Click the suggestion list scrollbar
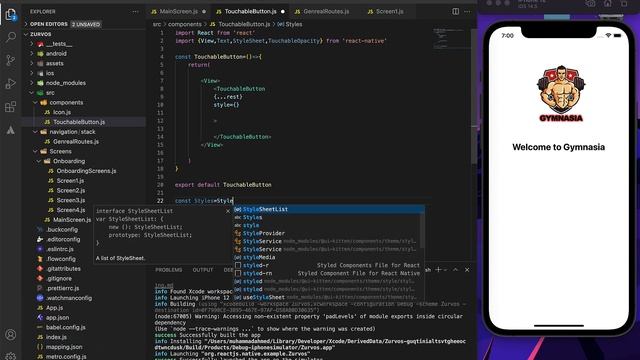 [422, 231]
